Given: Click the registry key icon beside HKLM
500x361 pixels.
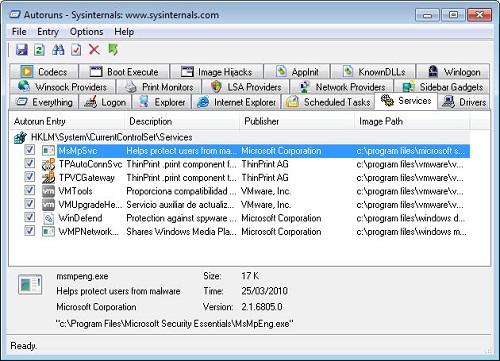Looking at the screenshot, I should coord(20,137).
